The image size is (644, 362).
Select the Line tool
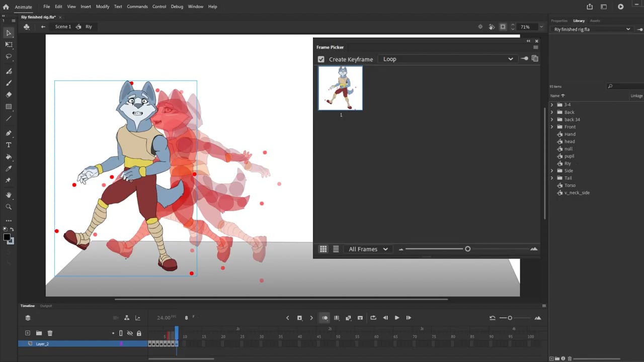tap(9, 119)
